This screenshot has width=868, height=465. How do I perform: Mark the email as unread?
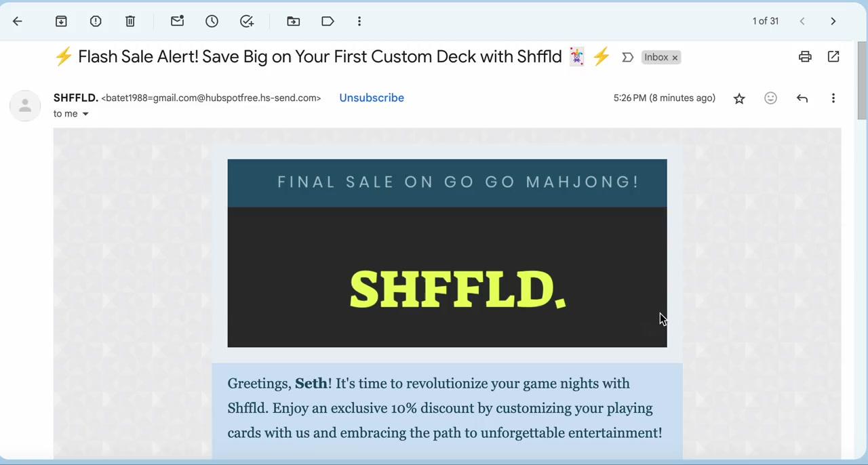coord(178,22)
